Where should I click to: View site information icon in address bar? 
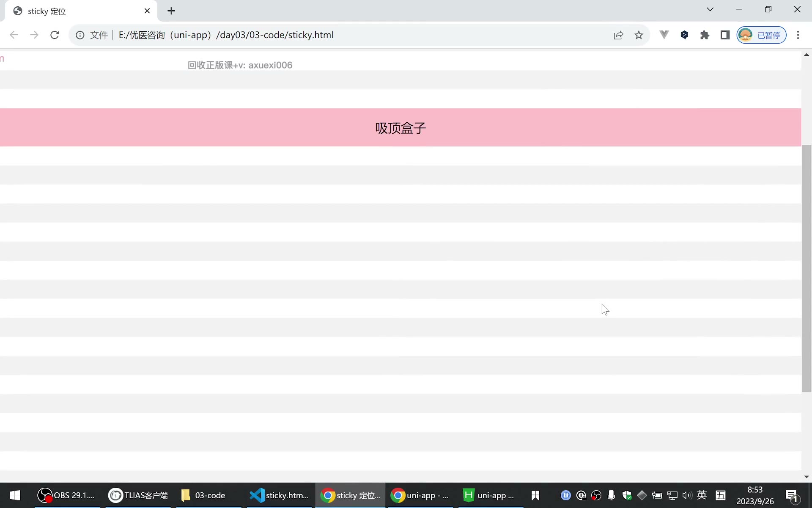[x=80, y=35]
